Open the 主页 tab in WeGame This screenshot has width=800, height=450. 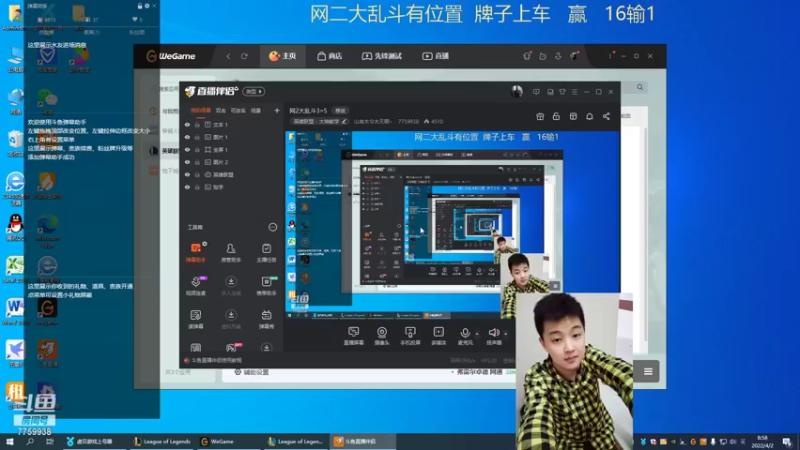click(283, 56)
